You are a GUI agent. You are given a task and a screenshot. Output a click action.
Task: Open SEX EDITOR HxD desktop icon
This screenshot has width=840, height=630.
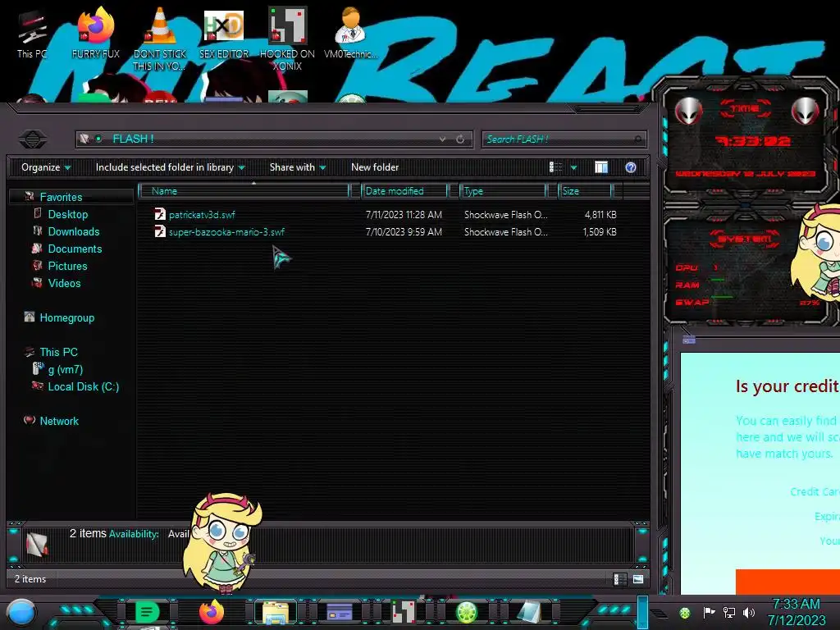point(224,34)
